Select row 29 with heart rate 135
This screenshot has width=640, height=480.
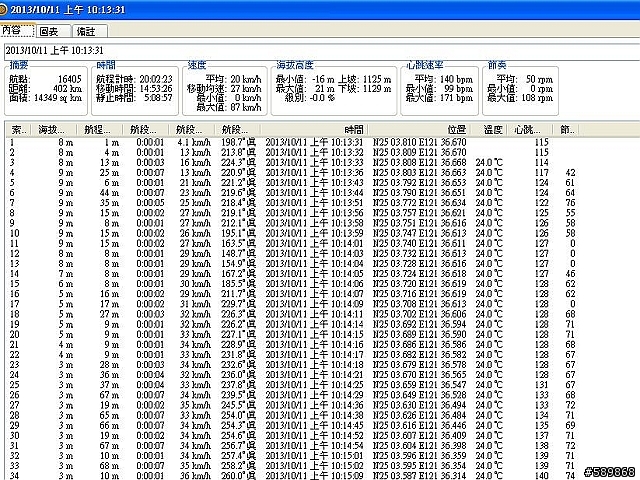coord(293,425)
